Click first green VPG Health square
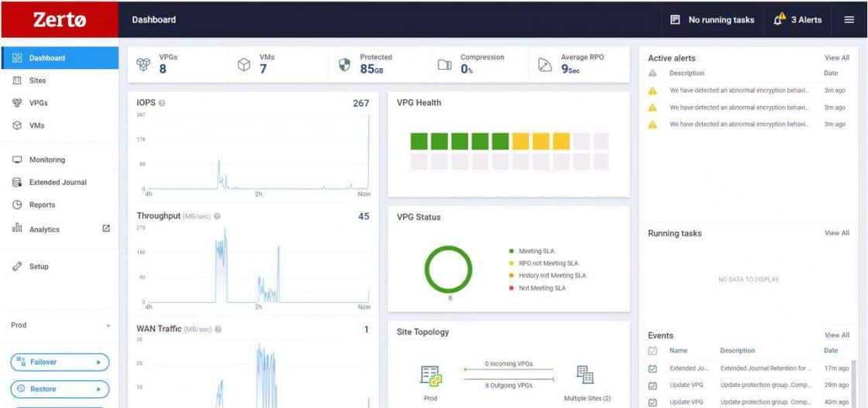This screenshot has width=868, height=408. (x=419, y=141)
